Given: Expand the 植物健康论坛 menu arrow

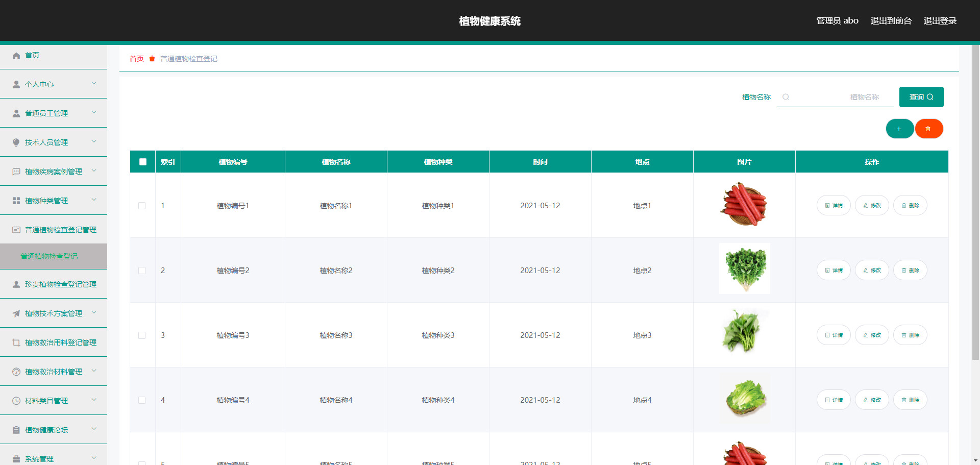Looking at the screenshot, I should [94, 429].
